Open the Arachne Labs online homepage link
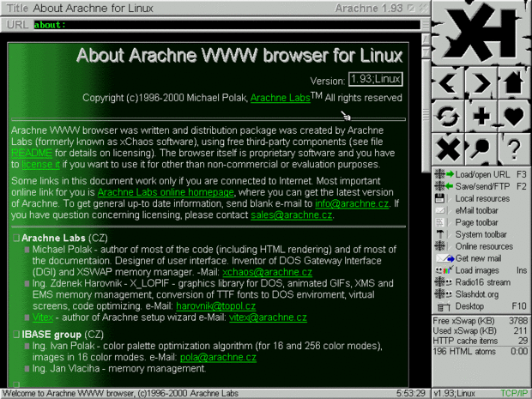The height and width of the screenshot is (399, 532). [x=166, y=192]
